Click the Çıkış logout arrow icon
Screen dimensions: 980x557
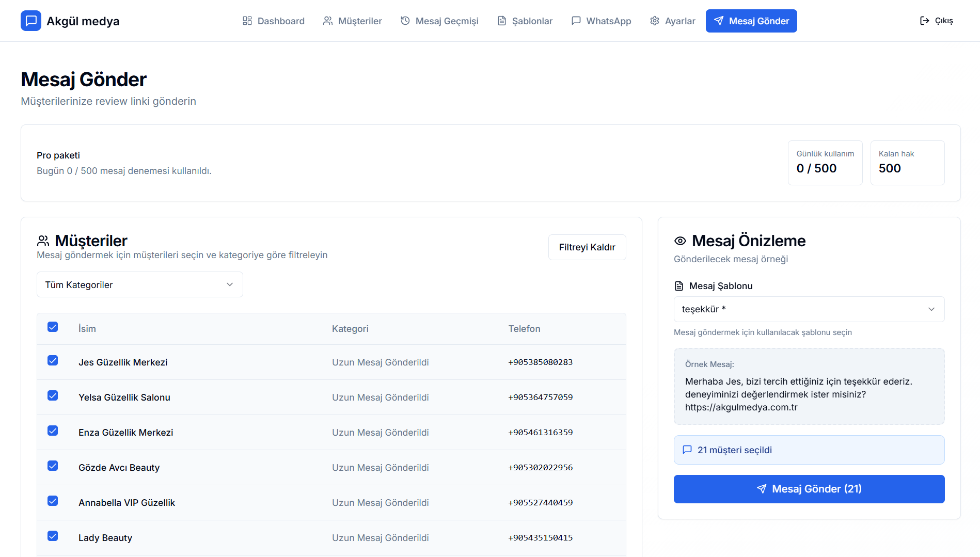(925, 21)
